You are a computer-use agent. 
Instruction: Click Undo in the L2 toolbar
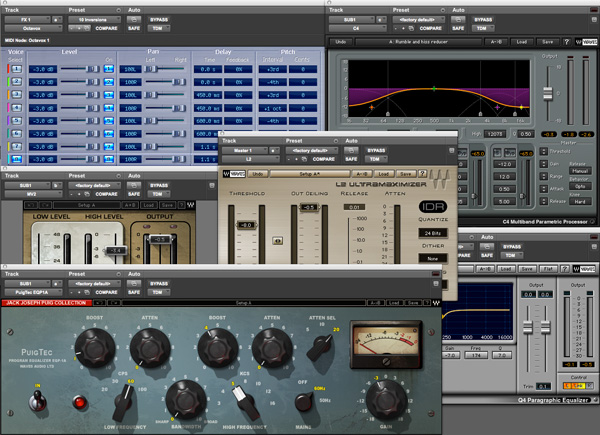pyautogui.click(x=256, y=173)
